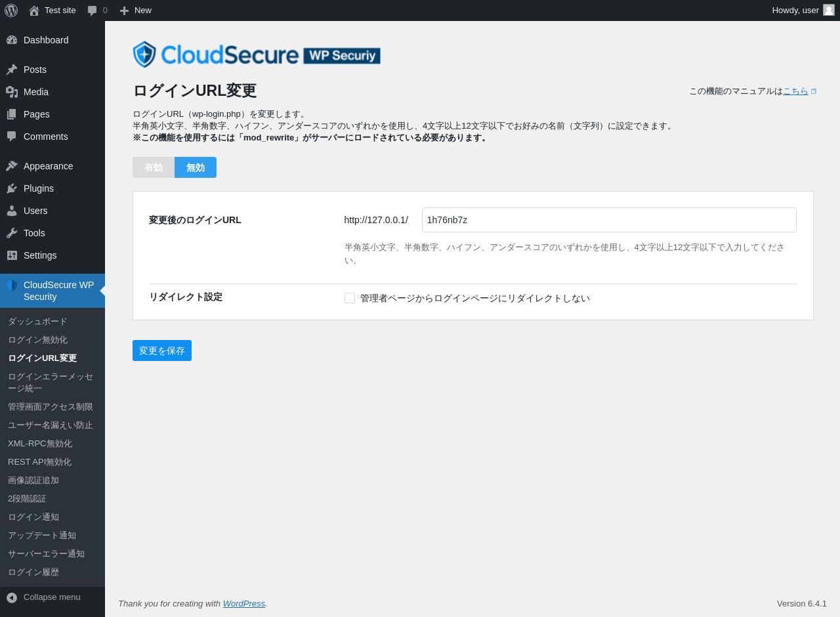Open the New content menu
The width and height of the screenshot is (840, 617).
(136, 11)
